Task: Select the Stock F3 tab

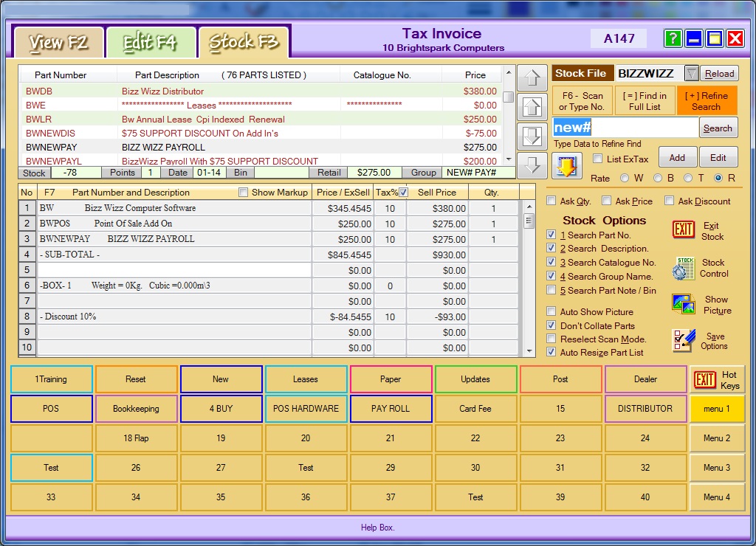Action: (244, 42)
